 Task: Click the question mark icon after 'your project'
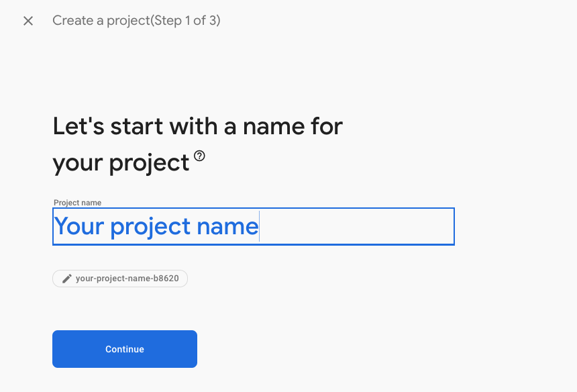200,156
